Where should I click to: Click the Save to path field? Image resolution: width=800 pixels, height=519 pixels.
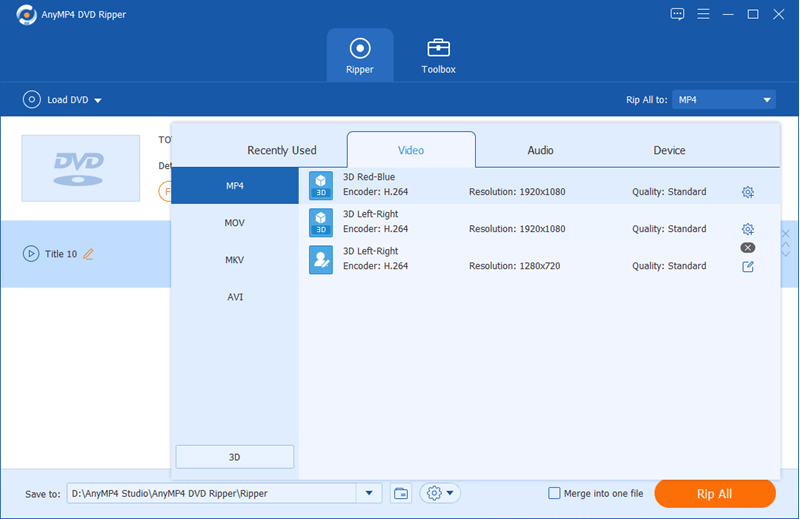[x=211, y=493]
